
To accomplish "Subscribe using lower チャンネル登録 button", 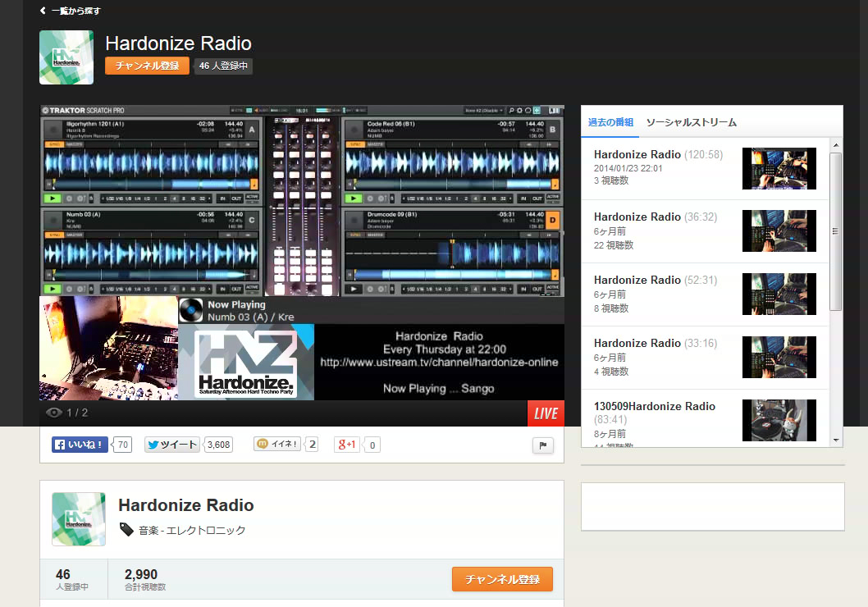I will point(502,579).
